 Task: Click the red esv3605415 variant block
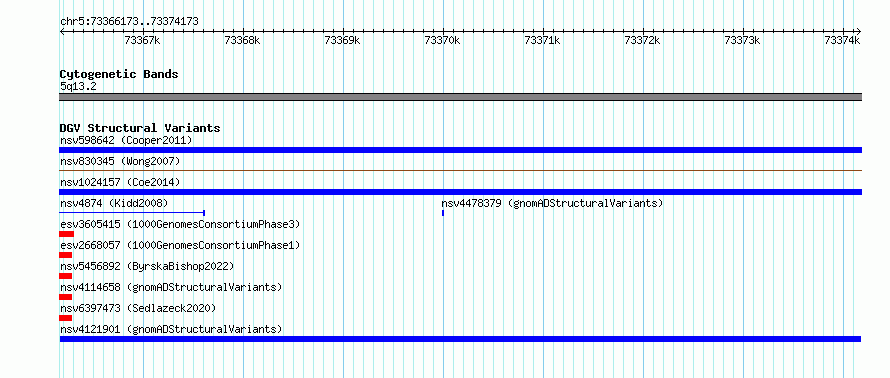(66, 234)
